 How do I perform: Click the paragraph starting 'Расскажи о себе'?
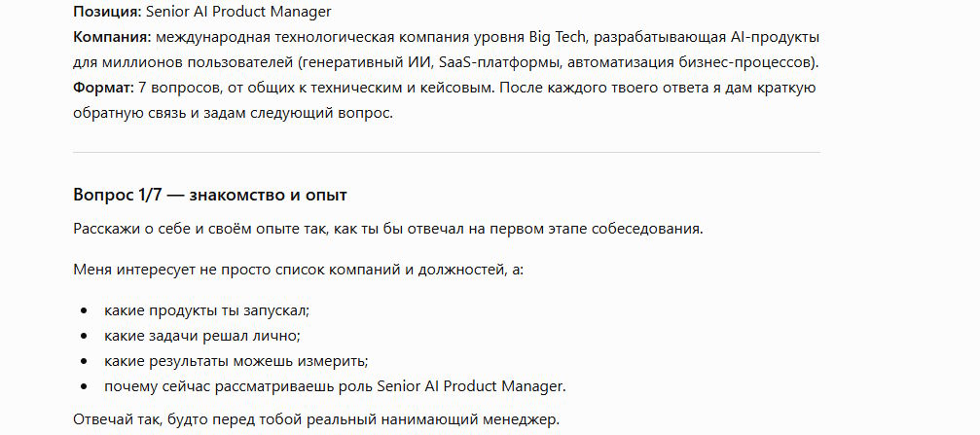(388, 229)
